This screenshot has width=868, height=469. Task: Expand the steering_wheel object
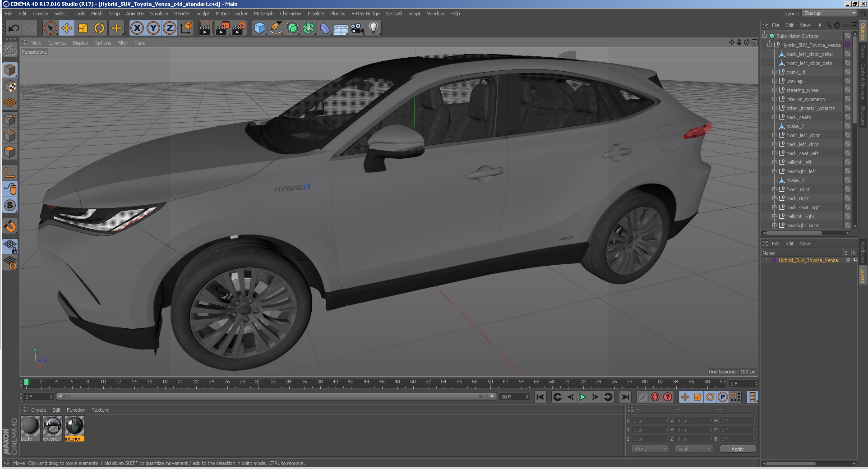[774, 90]
